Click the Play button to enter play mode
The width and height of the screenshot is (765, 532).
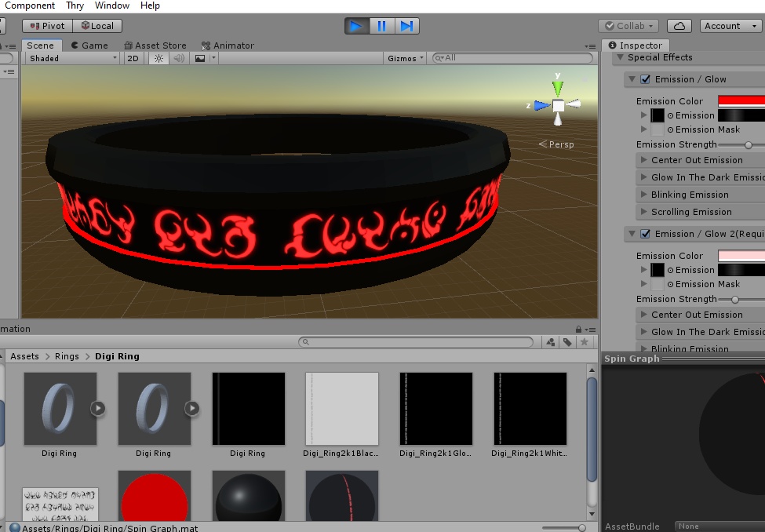[x=356, y=25]
